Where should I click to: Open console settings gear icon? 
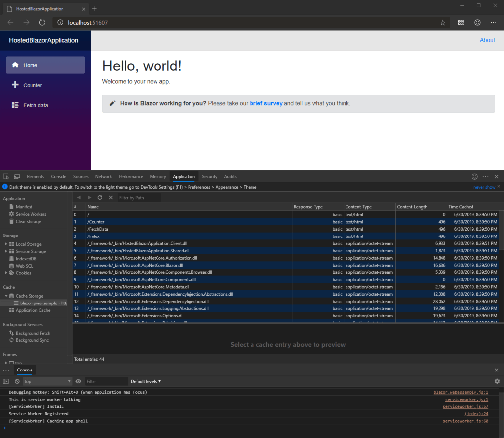(497, 381)
